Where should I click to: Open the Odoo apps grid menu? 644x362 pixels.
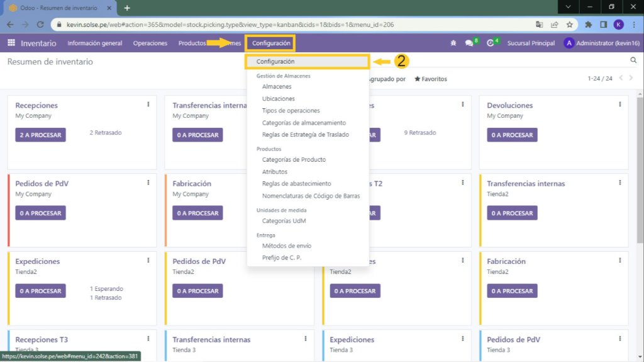click(x=11, y=43)
